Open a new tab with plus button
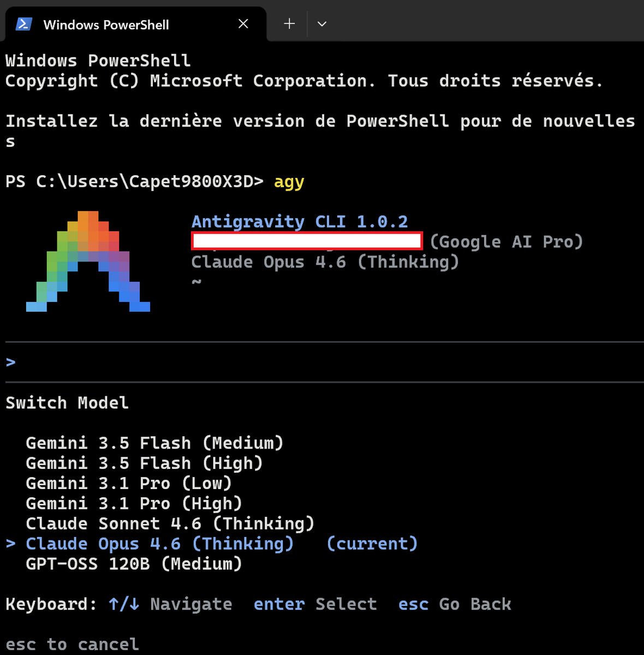Image resolution: width=644 pixels, height=655 pixels. (289, 23)
